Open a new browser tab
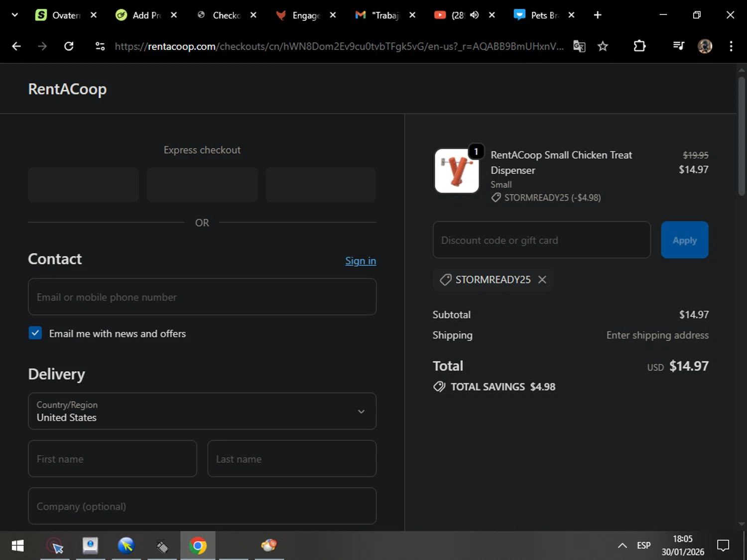The height and width of the screenshot is (560, 747). (x=598, y=15)
